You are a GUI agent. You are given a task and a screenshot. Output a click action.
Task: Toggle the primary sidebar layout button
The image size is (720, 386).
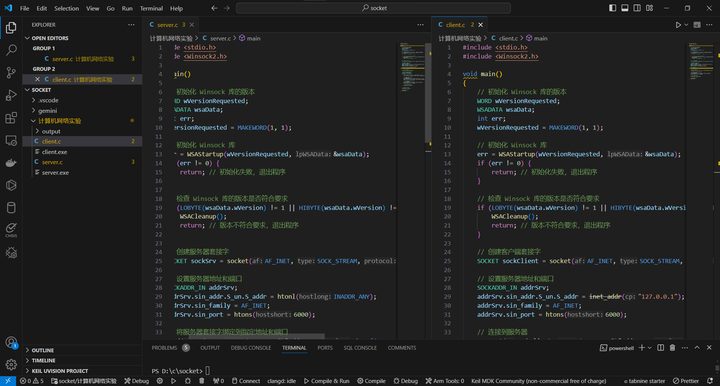click(613, 8)
